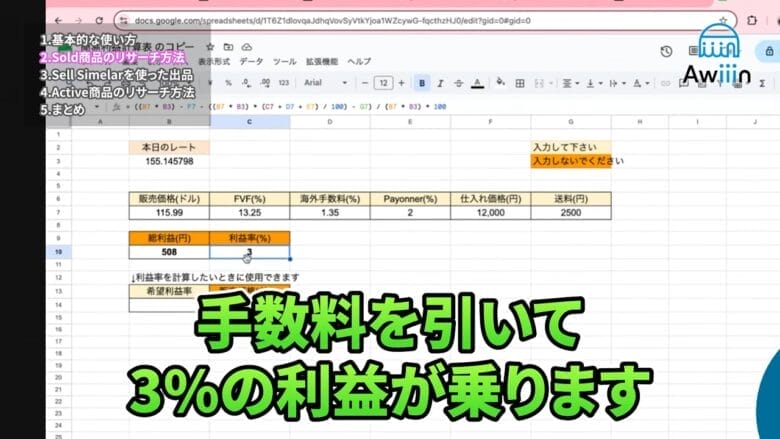This screenshot has height=439, width=780.
Task: Open the merge cells dropdown
Action: (x=542, y=83)
